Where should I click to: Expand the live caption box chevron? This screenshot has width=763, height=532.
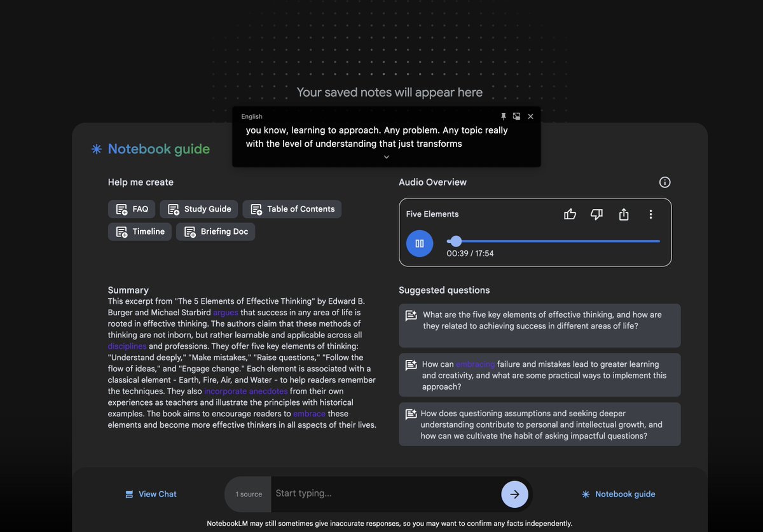[x=387, y=157]
